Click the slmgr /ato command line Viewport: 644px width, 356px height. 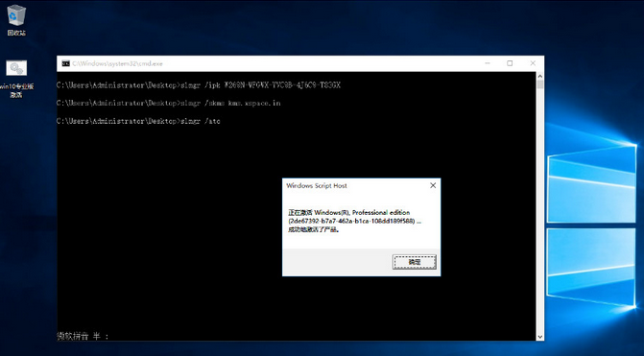[x=138, y=121]
